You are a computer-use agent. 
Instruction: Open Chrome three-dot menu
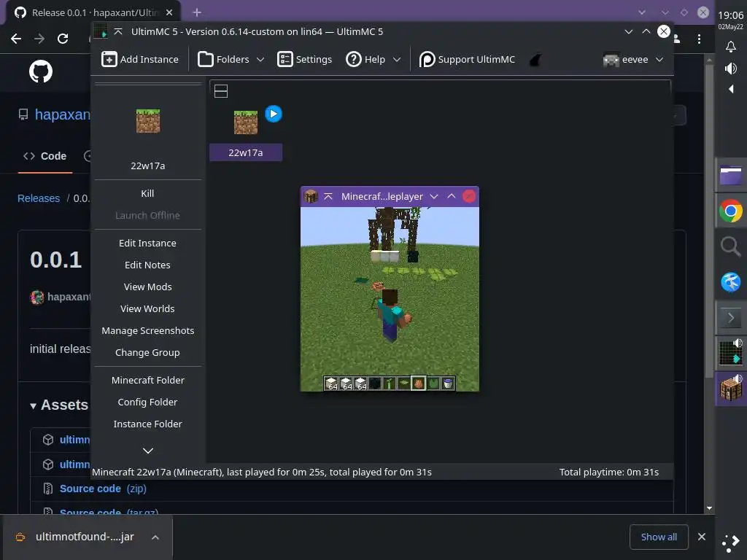(x=699, y=39)
